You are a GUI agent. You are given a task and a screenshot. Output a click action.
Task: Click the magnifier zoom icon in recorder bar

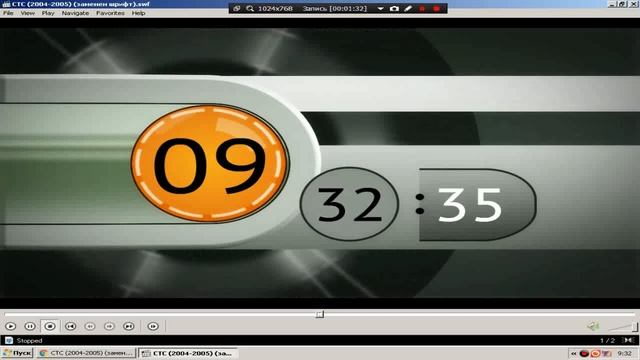tap(250, 8)
